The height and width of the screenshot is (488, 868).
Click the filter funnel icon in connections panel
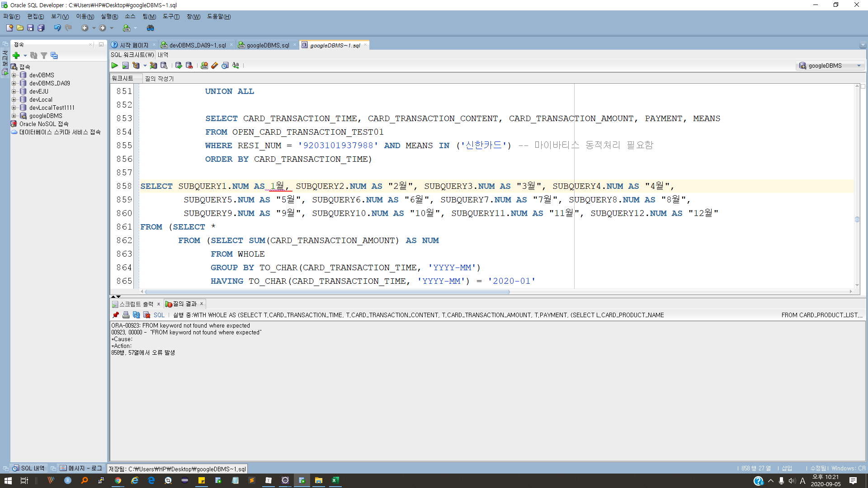point(44,56)
